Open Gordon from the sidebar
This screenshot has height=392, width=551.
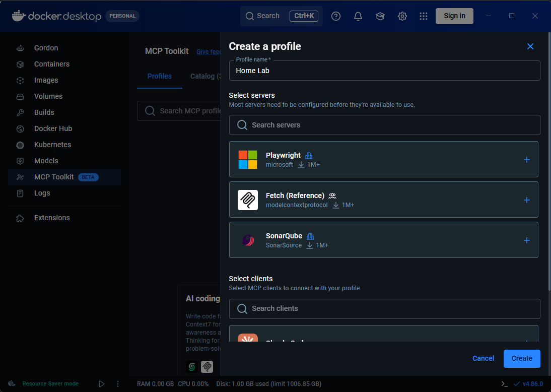click(64, 48)
